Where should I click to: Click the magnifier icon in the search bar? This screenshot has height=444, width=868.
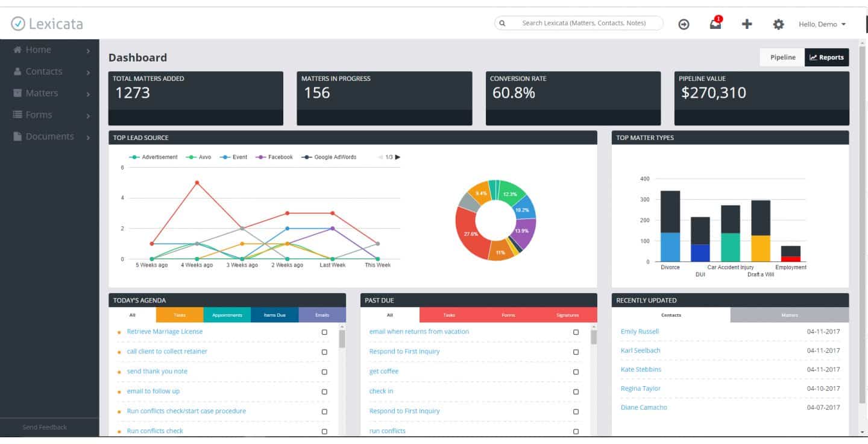502,23
